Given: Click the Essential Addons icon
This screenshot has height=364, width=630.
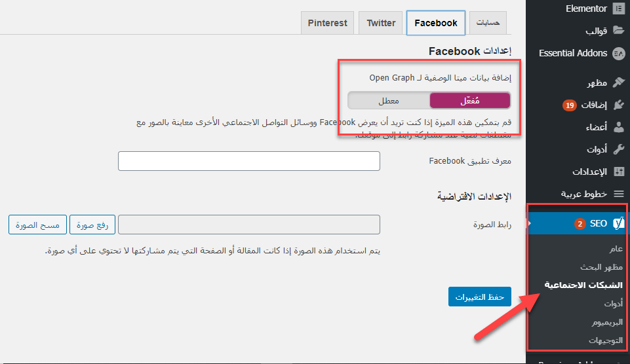Looking at the screenshot, I should click(x=618, y=53).
